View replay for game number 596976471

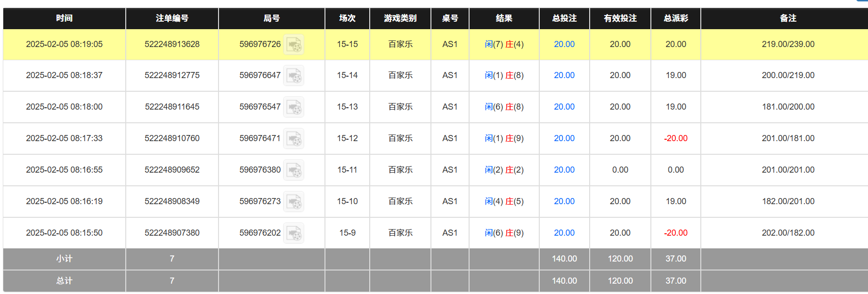point(293,138)
